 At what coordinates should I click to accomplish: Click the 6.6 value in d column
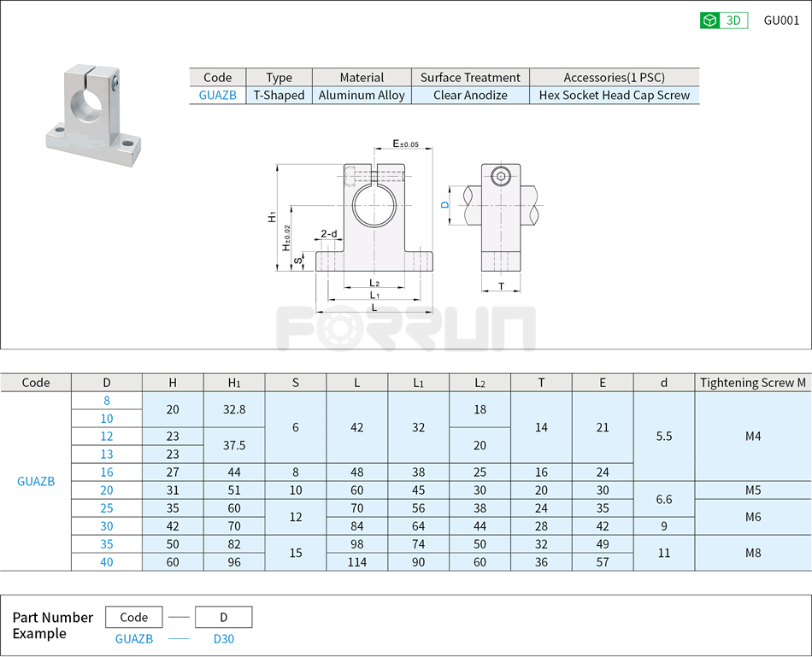click(664, 499)
